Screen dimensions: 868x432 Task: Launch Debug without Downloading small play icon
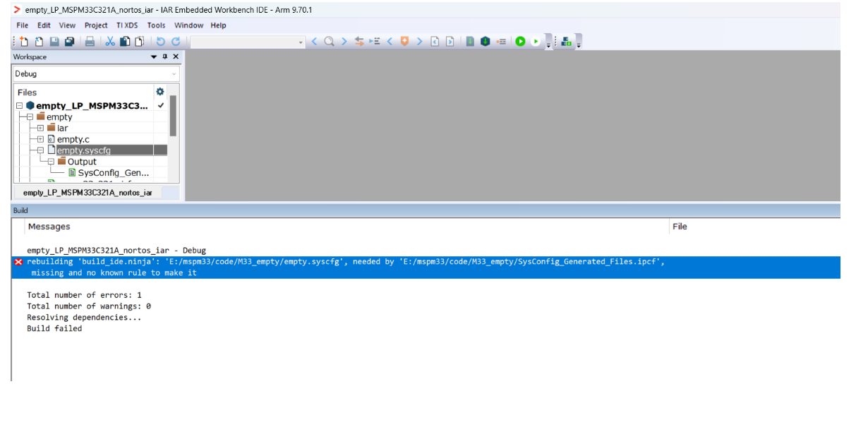click(x=536, y=42)
